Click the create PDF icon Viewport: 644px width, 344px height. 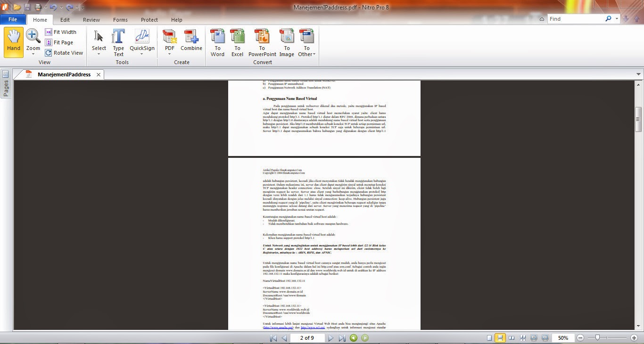(170, 37)
